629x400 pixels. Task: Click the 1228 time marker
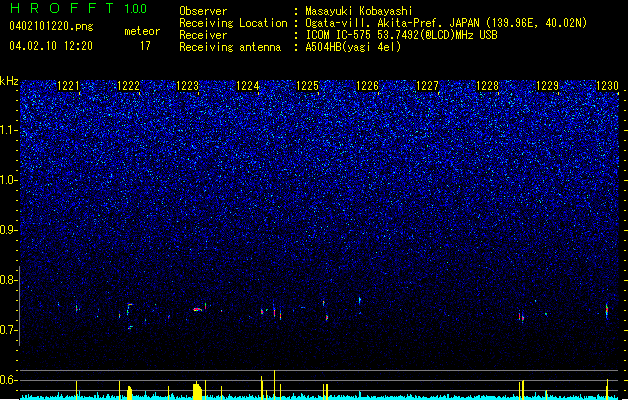[487, 85]
